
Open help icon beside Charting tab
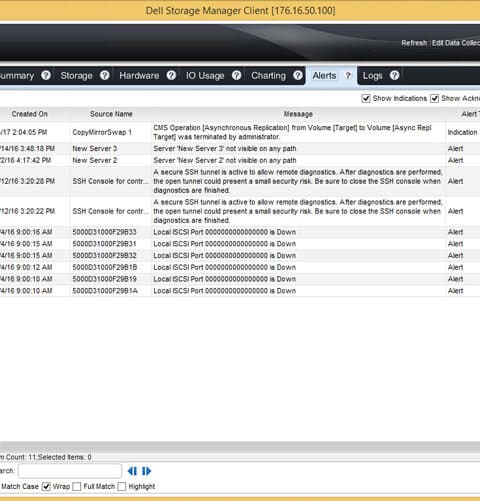298,75
